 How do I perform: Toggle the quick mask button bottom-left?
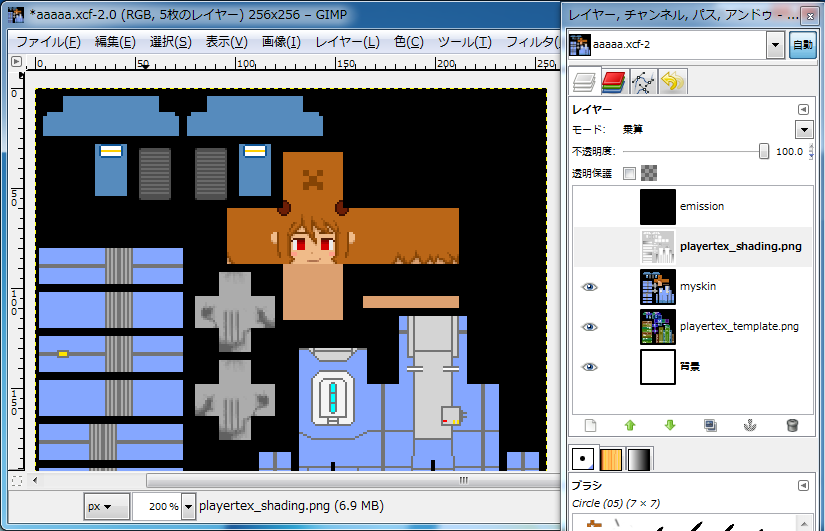click(16, 480)
